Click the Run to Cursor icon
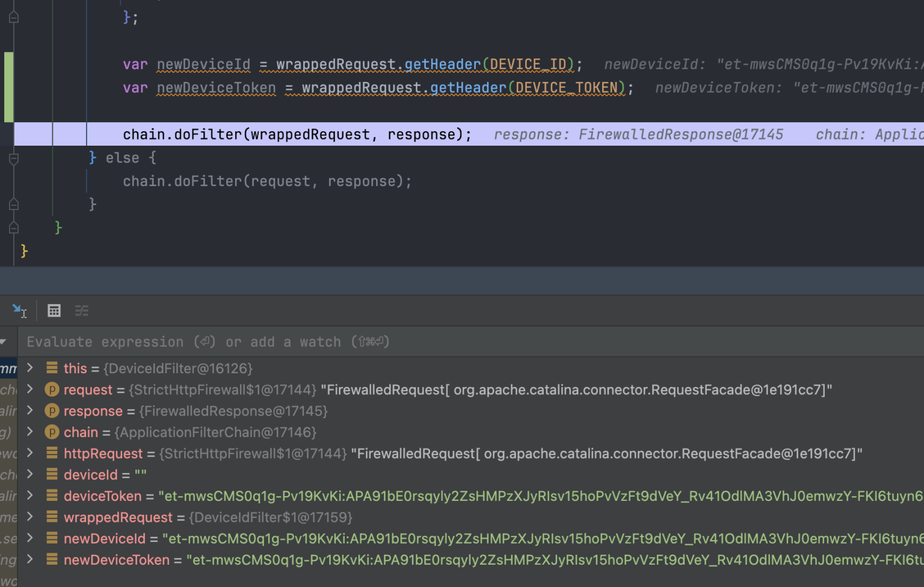The image size is (924, 587). 19,310
